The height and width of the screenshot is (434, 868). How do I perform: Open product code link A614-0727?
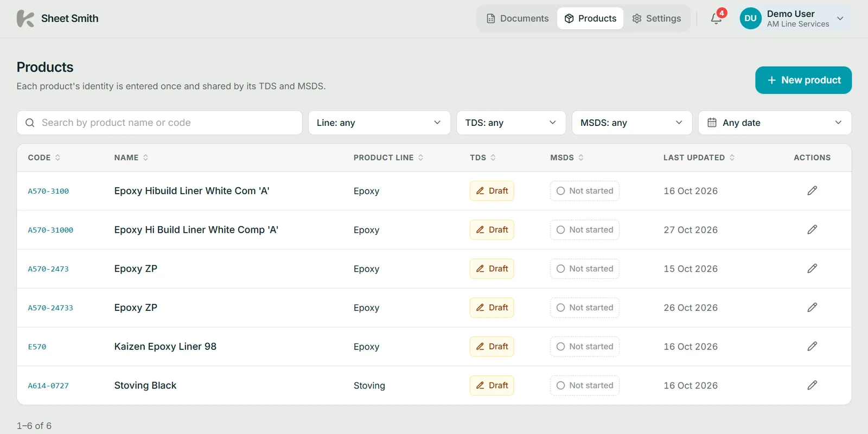coord(48,386)
